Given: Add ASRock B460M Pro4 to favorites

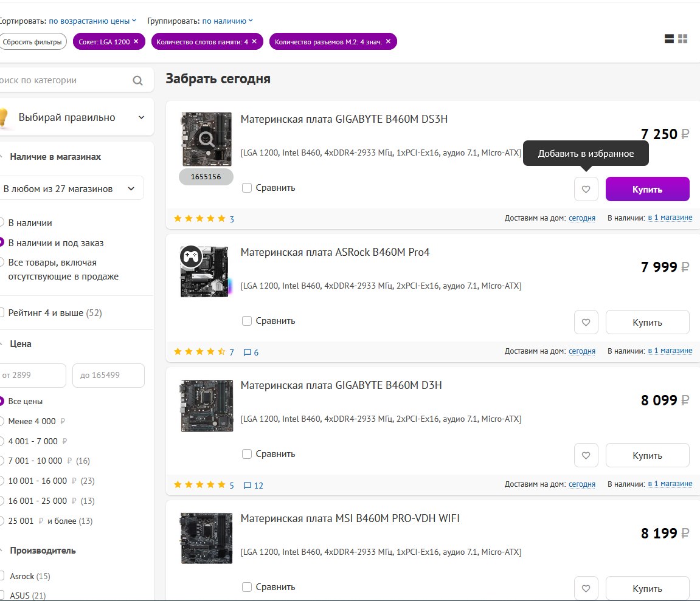Looking at the screenshot, I should [x=586, y=322].
